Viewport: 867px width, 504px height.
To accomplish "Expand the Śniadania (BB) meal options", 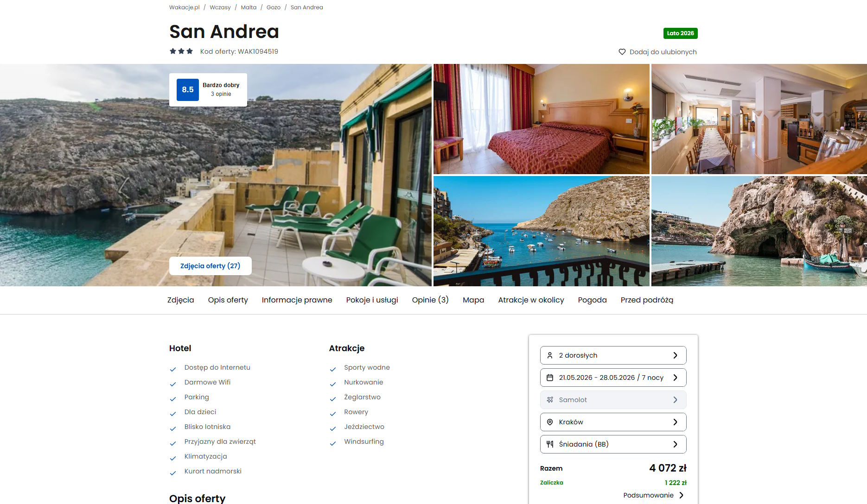I will coord(613,444).
